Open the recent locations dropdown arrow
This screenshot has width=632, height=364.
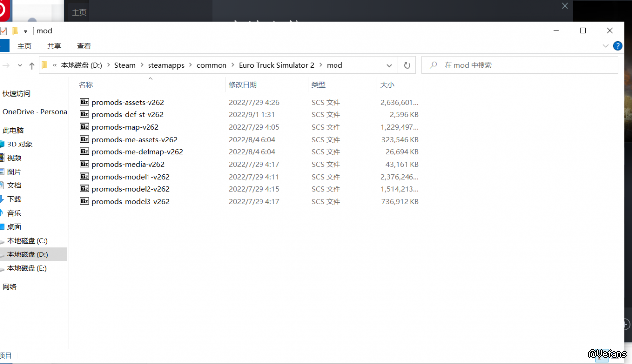pos(20,65)
